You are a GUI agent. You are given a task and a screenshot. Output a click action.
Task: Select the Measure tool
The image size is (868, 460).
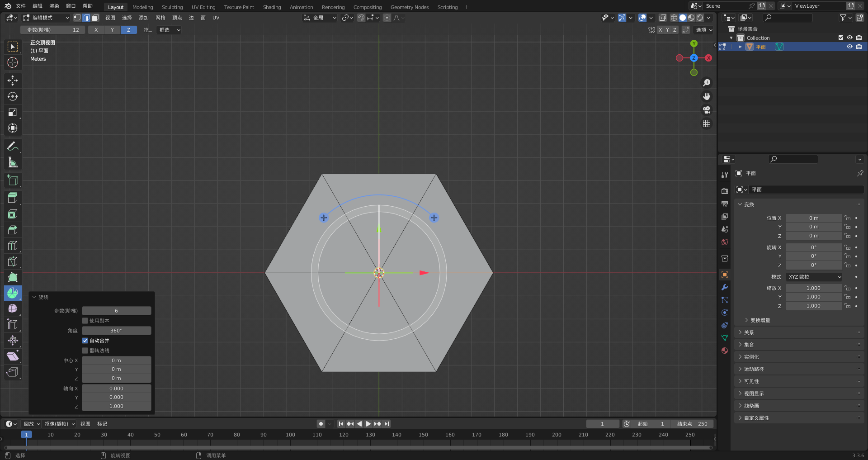pyautogui.click(x=13, y=162)
